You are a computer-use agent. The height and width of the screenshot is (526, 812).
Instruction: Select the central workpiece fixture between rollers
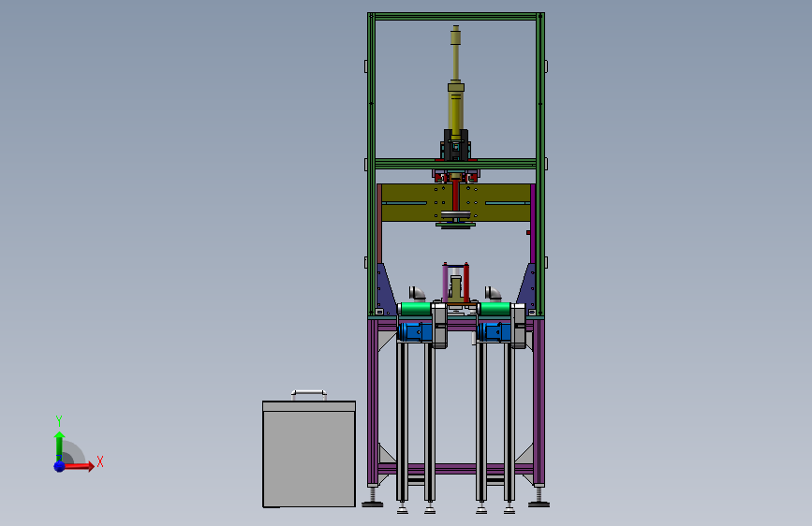(x=456, y=285)
